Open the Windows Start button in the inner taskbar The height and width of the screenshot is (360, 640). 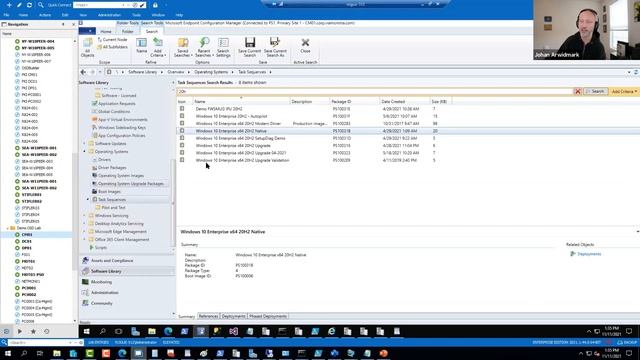tap(87, 331)
